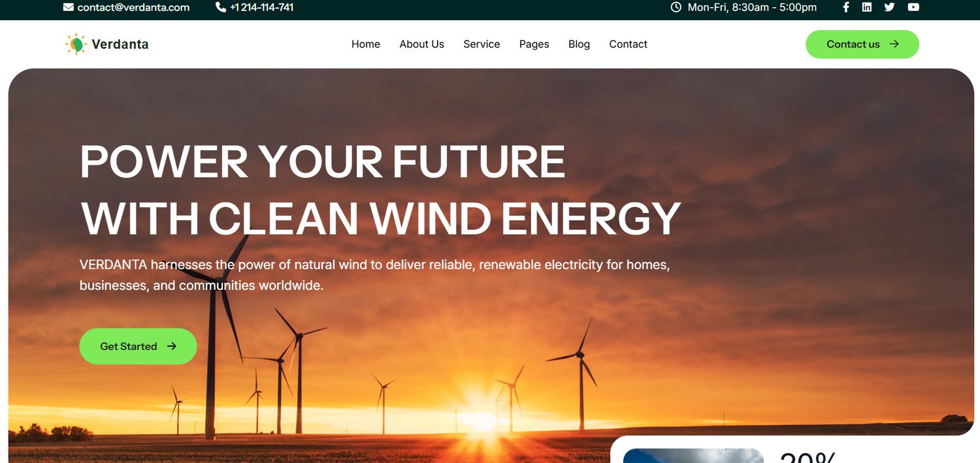Open the About Us page

(x=422, y=44)
